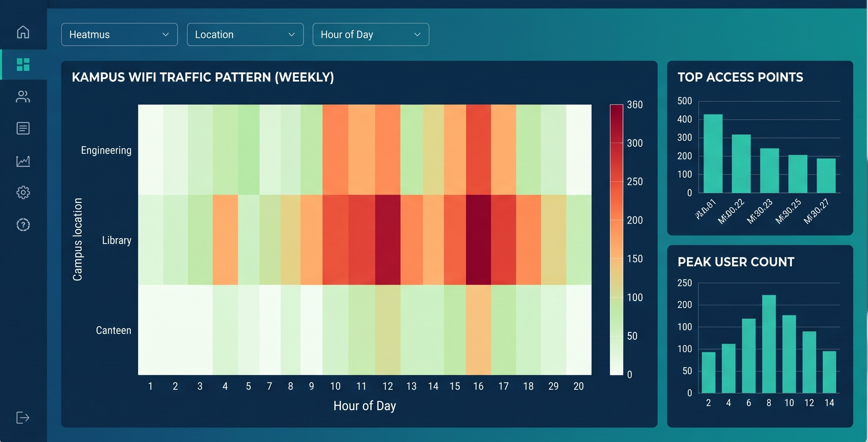This screenshot has width=868, height=442.
Task: Click the Hour of Day chevron arrow
Action: point(417,35)
